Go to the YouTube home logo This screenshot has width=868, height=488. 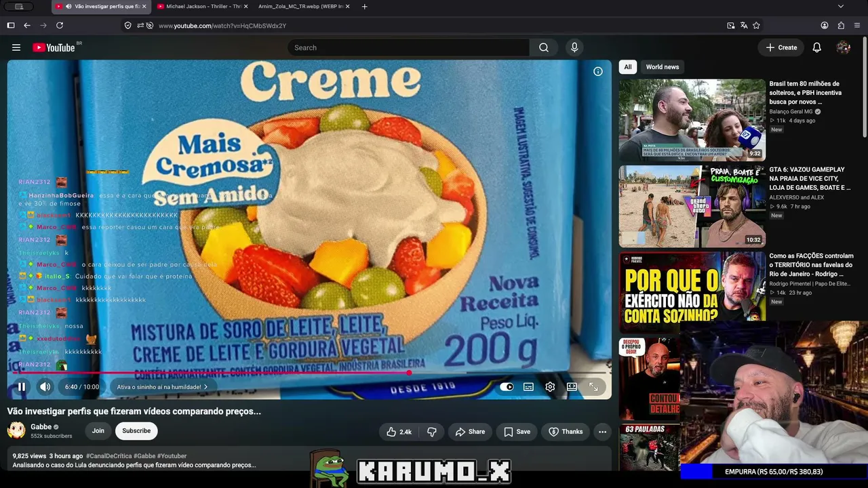pyautogui.click(x=54, y=47)
